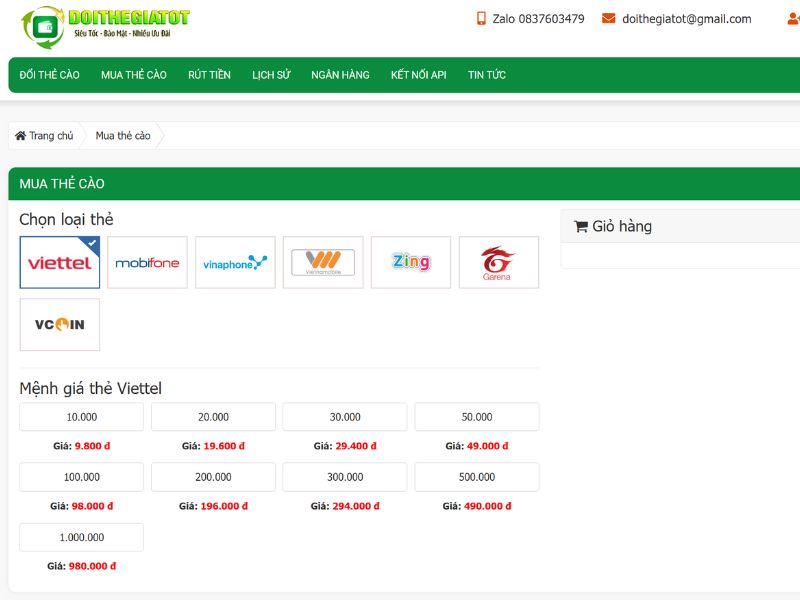The height and width of the screenshot is (600, 800).
Task: Choose the 300.000 denomination
Action: click(345, 477)
